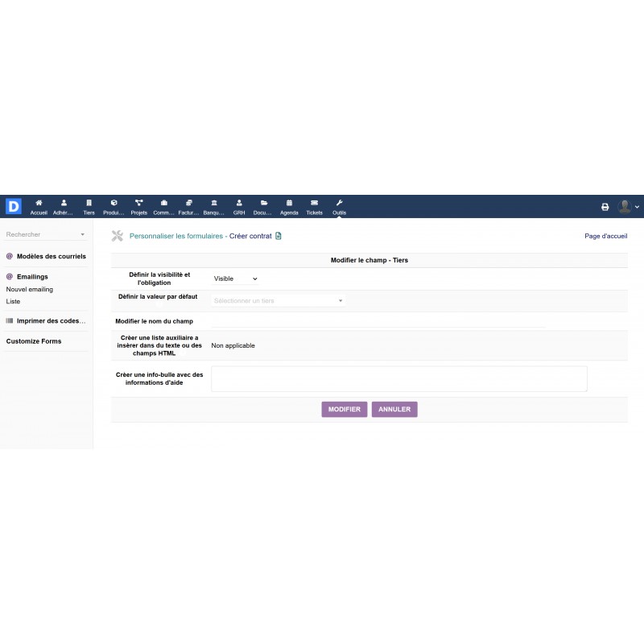Open the GRH human resources module
Viewport: 644px width, 644px height.
pyautogui.click(x=238, y=206)
